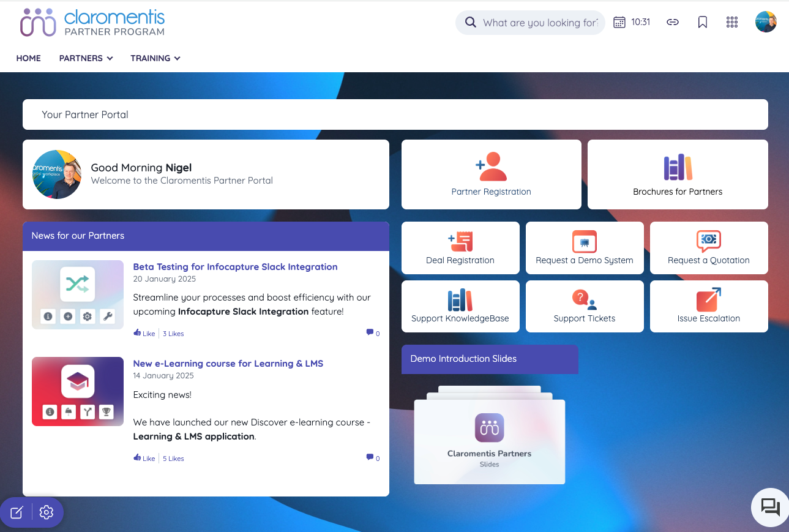The image size is (789, 532).
Task: Open the Partner Registration tile
Action: click(x=491, y=174)
